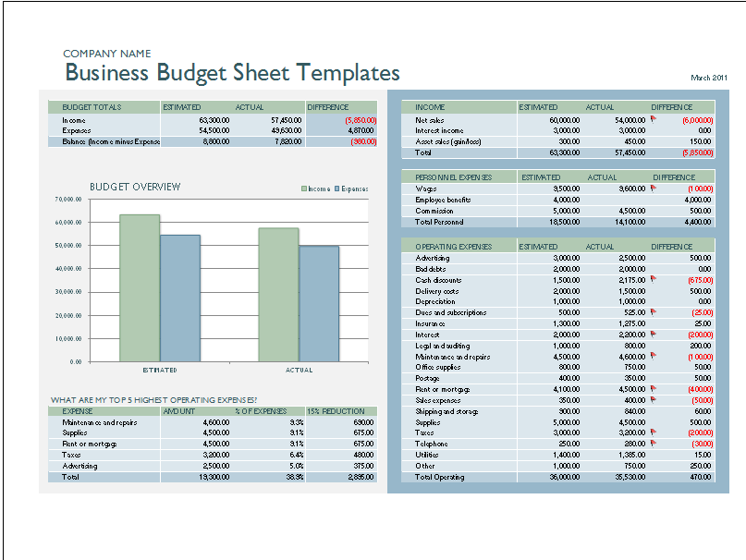Viewport: 746px width, 560px height.
Task: Select the Company Name text field
Action: [x=106, y=54]
